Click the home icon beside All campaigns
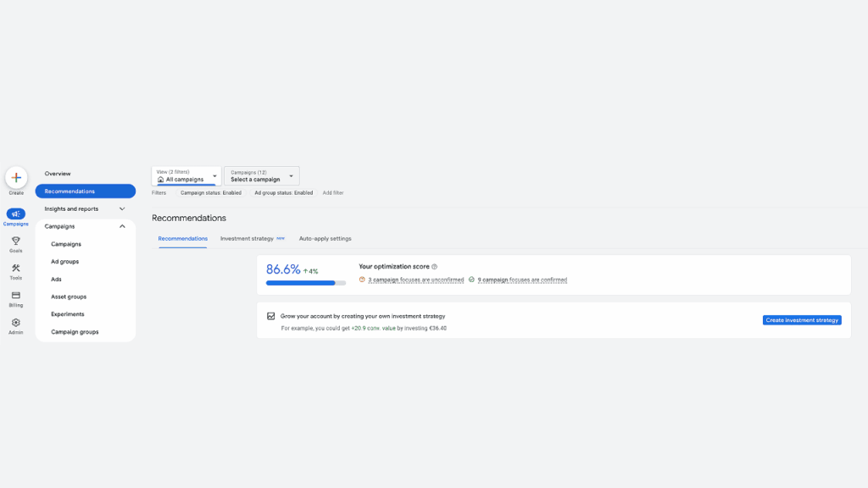Image resolution: width=868 pixels, height=488 pixels. tap(160, 180)
